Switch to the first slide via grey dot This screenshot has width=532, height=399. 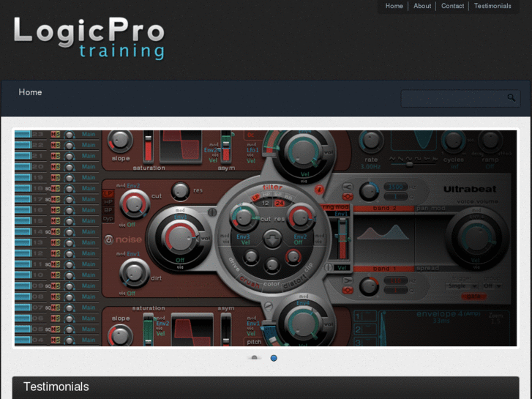pyautogui.click(x=255, y=358)
